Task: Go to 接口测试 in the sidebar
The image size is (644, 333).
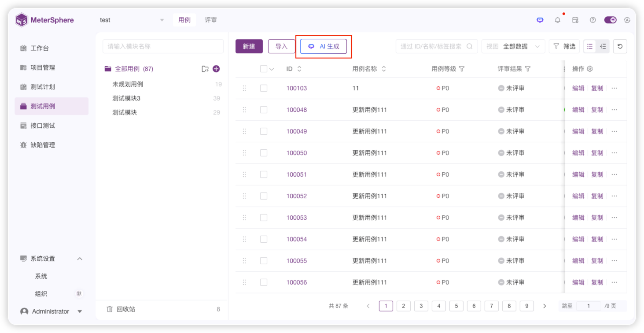Action: coord(52,126)
